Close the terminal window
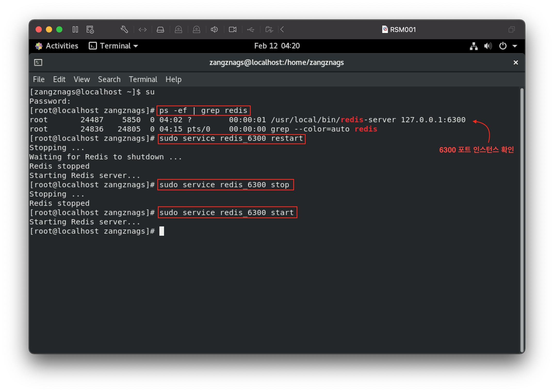The height and width of the screenshot is (392, 554). click(x=516, y=62)
